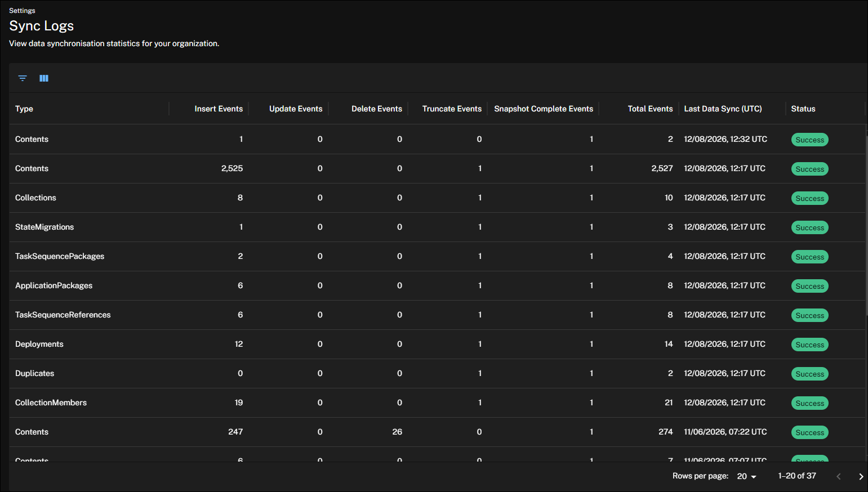Select the Deployments row type
Screen dimensions: 868x492
pyautogui.click(x=39, y=344)
